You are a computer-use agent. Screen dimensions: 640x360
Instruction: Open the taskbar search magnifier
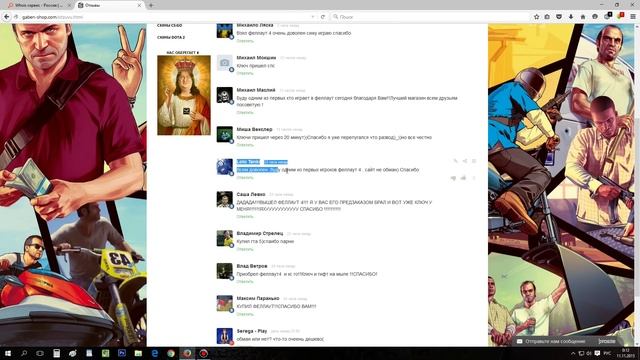pyautogui.click(x=24, y=353)
